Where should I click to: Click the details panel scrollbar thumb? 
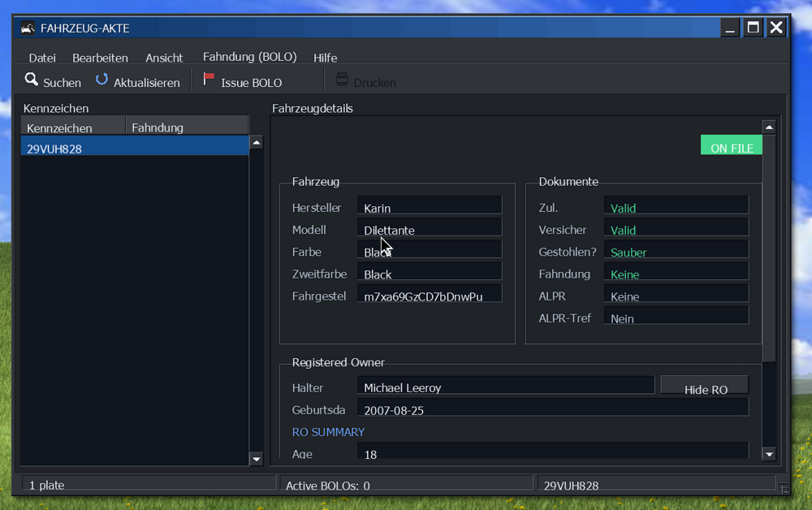click(x=769, y=249)
